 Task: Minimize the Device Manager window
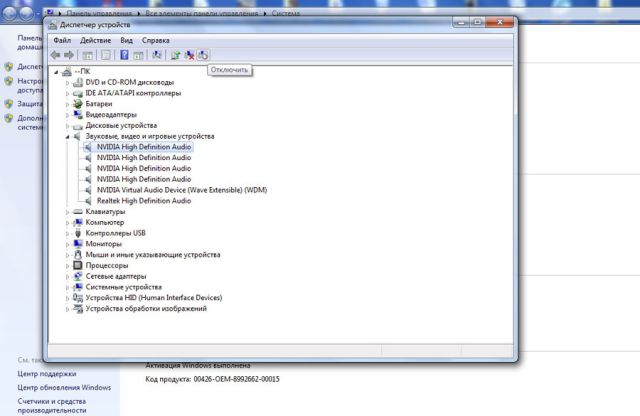(x=461, y=22)
